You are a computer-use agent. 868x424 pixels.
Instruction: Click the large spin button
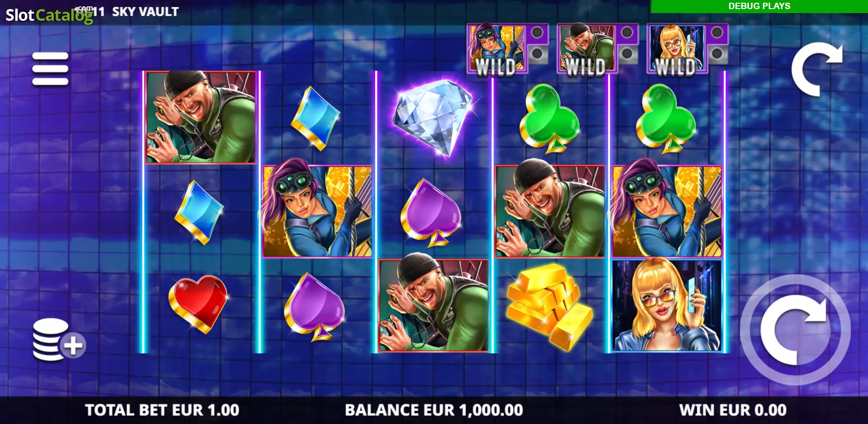pyautogui.click(x=795, y=330)
